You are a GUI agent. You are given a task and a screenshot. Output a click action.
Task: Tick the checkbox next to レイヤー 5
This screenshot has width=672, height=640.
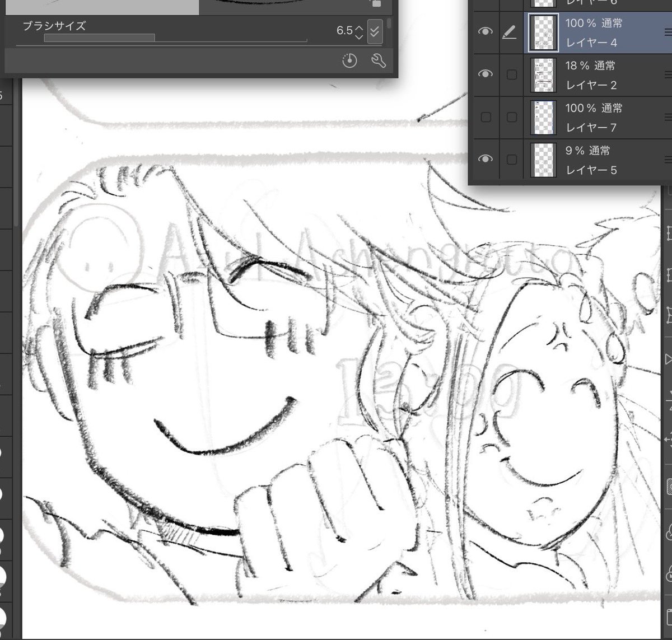(511, 160)
